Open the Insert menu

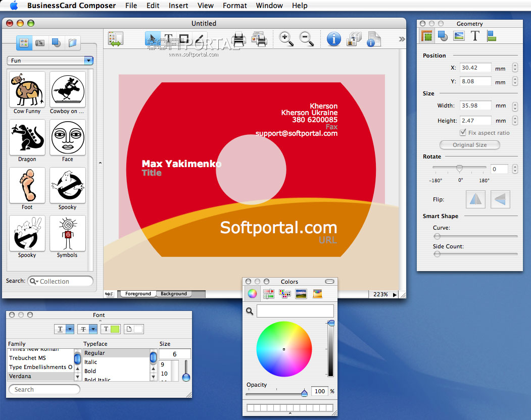178,6
